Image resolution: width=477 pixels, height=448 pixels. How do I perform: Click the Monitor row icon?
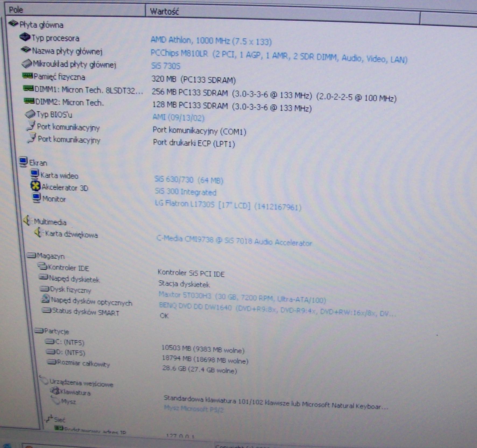coord(36,198)
